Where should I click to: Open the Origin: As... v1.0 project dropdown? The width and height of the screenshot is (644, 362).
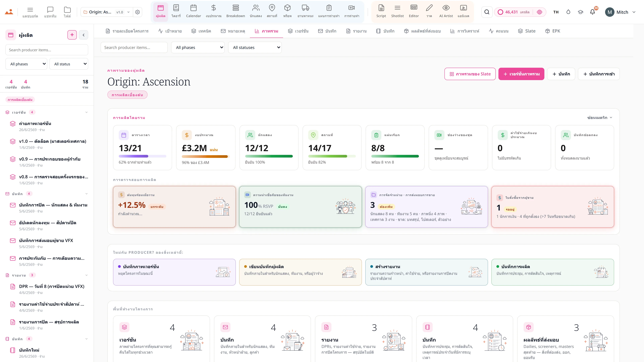point(107,12)
